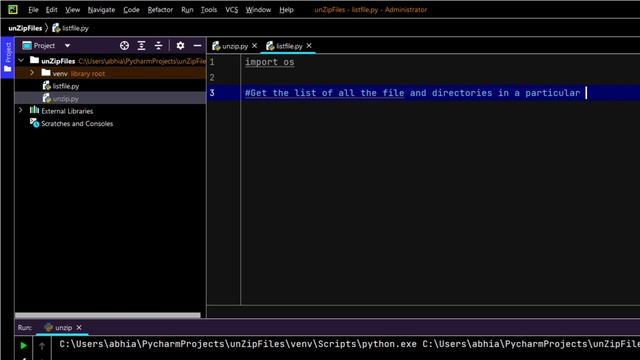Collapse the unZipFiles root folder

click(21, 61)
